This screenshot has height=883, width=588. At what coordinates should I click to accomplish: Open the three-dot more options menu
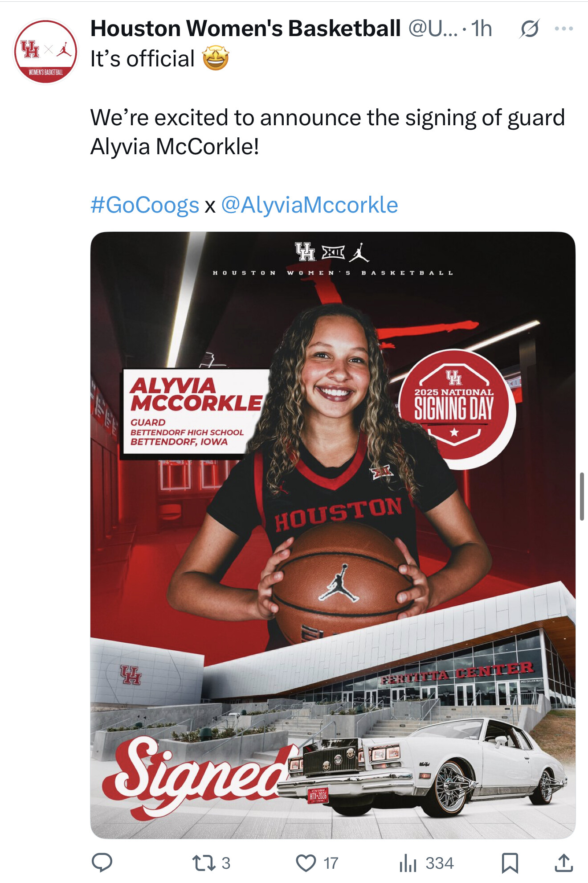[x=564, y=29]
